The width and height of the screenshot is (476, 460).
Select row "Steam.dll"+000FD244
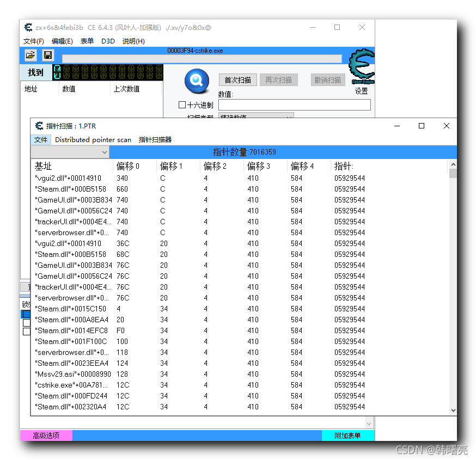point(240,396)
